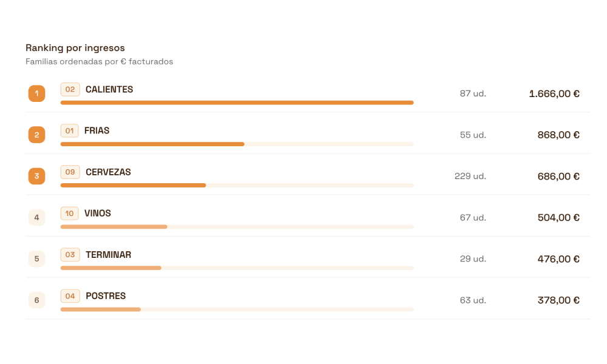Click the CALIENTES full revenue bar
Screen dimensions: 607x364
click(237, 103)
